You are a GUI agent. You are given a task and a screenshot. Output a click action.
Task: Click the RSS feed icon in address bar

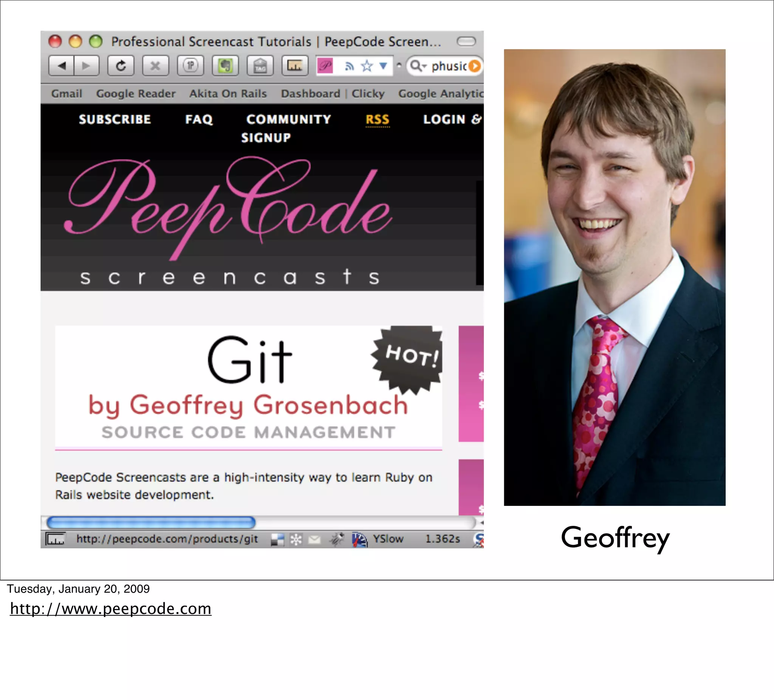[x=349, y=66]
